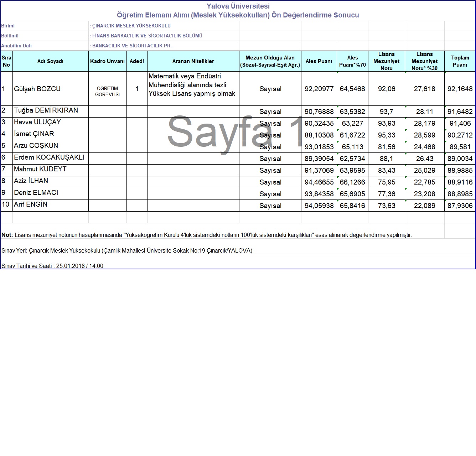Select the Mezun Olduğu Alan header

pos(270,61)
